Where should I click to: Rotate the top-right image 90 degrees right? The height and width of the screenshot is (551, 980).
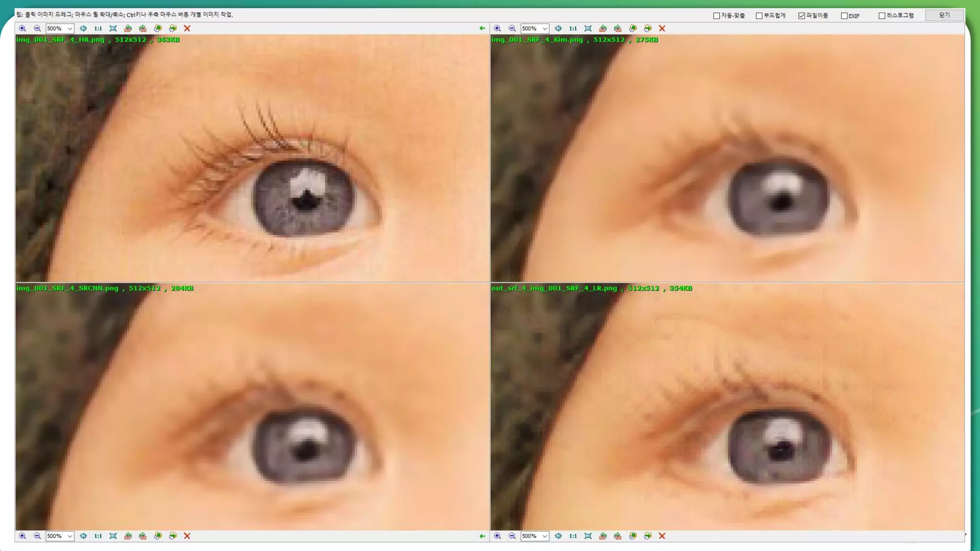pos(618,28)
